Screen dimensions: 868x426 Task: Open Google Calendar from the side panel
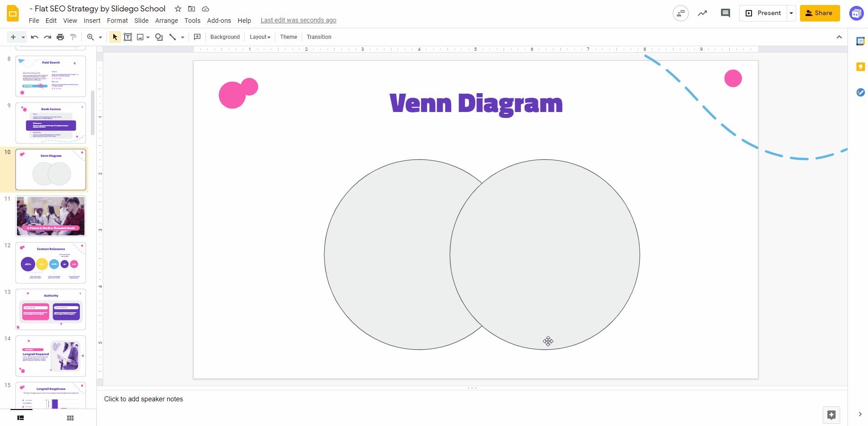860,41
